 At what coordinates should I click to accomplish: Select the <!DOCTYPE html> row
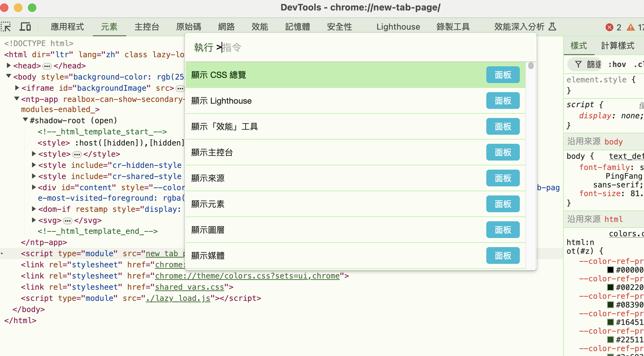click(39, 44)
